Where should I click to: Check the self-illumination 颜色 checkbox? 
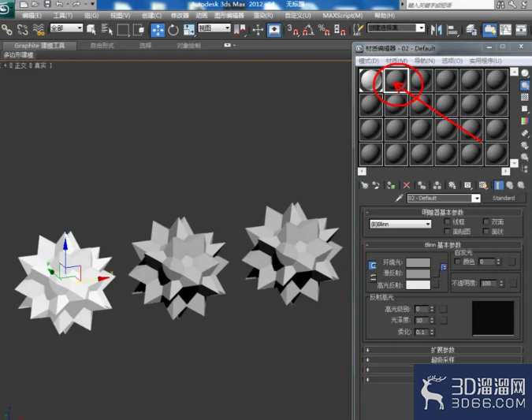[457, 262]
